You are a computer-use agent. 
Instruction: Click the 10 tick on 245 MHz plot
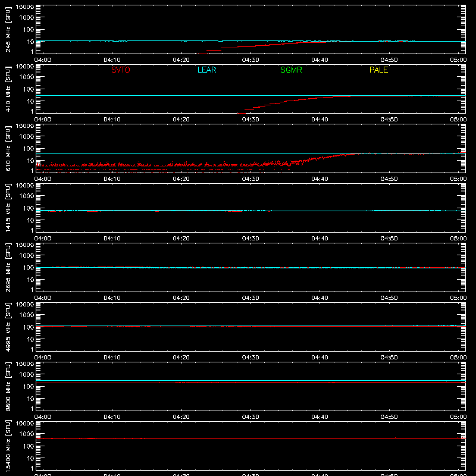[31, 42]
